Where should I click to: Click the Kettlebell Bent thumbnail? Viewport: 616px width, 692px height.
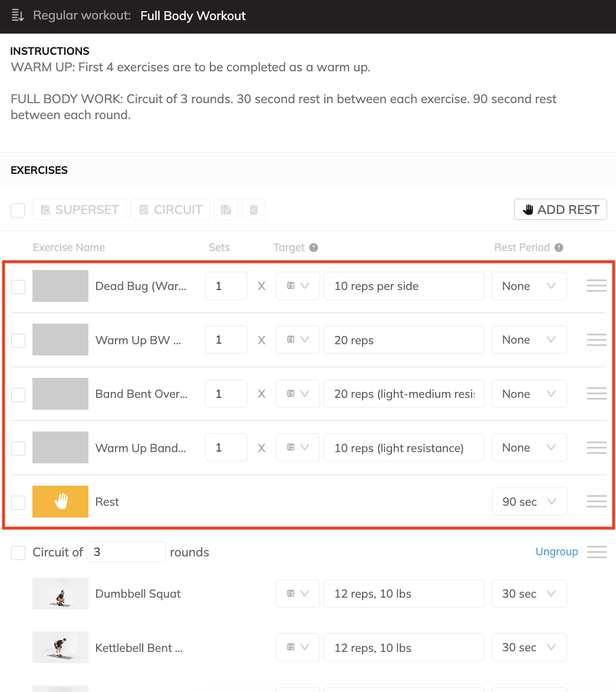tap(61, 647)
